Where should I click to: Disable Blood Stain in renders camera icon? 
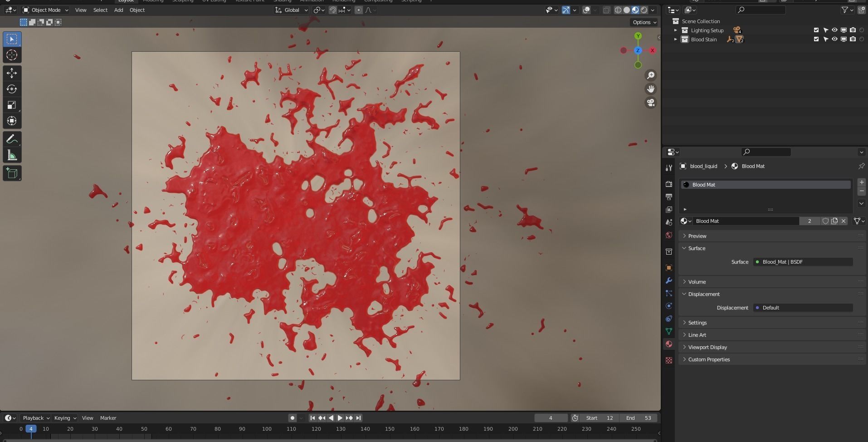click(x=853, y=39)
